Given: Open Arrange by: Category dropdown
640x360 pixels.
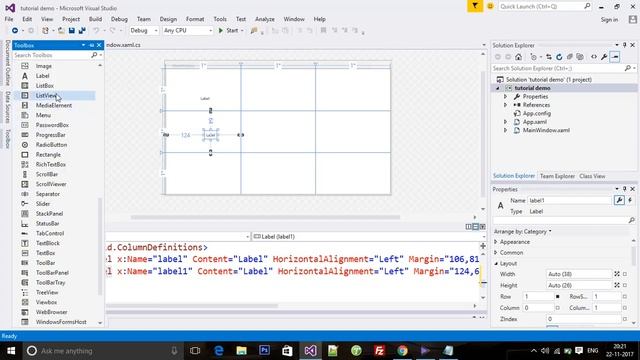Looking at the screenshot, I should pos(522,231).
